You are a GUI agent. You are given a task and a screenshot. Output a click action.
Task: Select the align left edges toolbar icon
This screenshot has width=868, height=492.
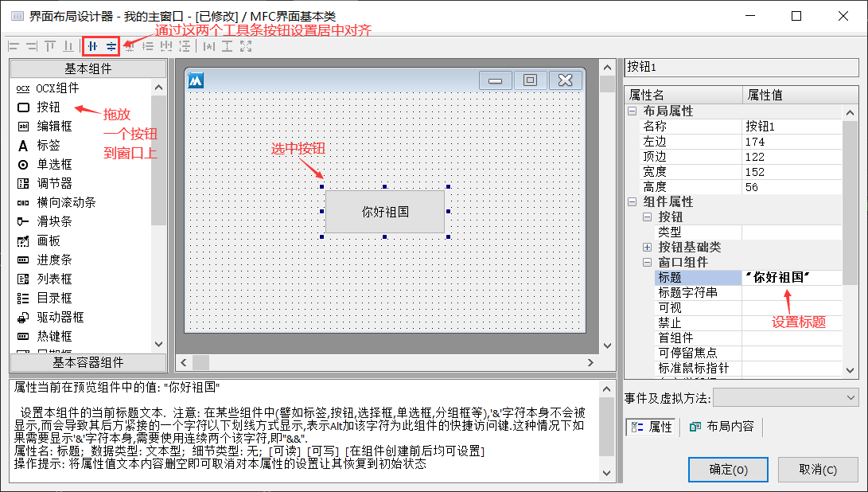(14, 46)
